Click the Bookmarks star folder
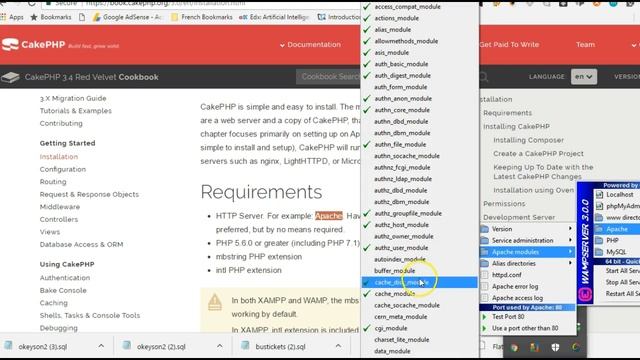This screenshot has width=640, height=360. click(x=51, y=17)
